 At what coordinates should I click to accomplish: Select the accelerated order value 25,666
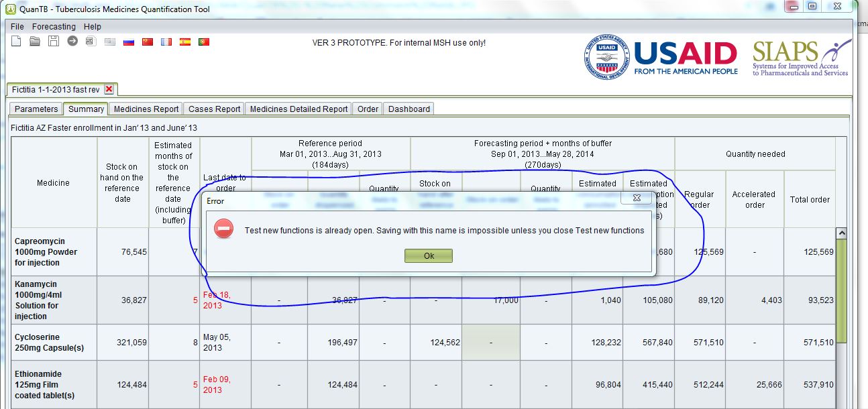point(755,384)
